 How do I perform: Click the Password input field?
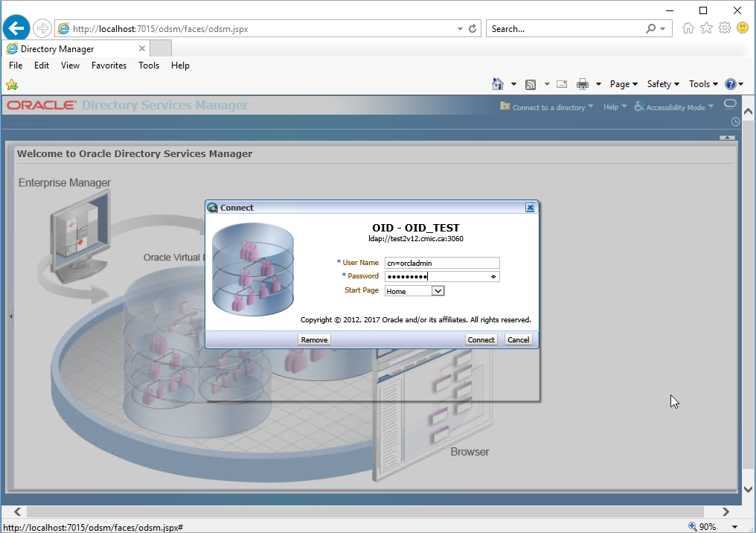442,276
